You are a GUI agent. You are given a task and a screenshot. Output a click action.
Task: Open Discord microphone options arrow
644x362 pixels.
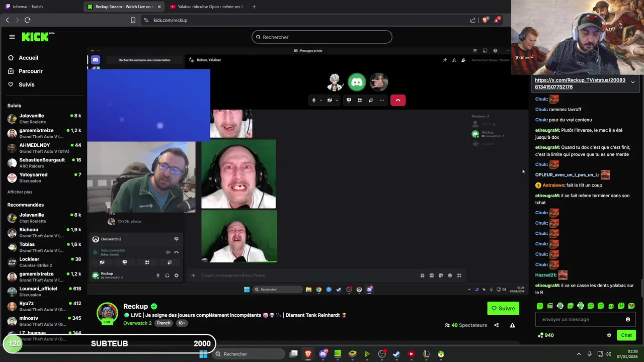tap(321, 100)
